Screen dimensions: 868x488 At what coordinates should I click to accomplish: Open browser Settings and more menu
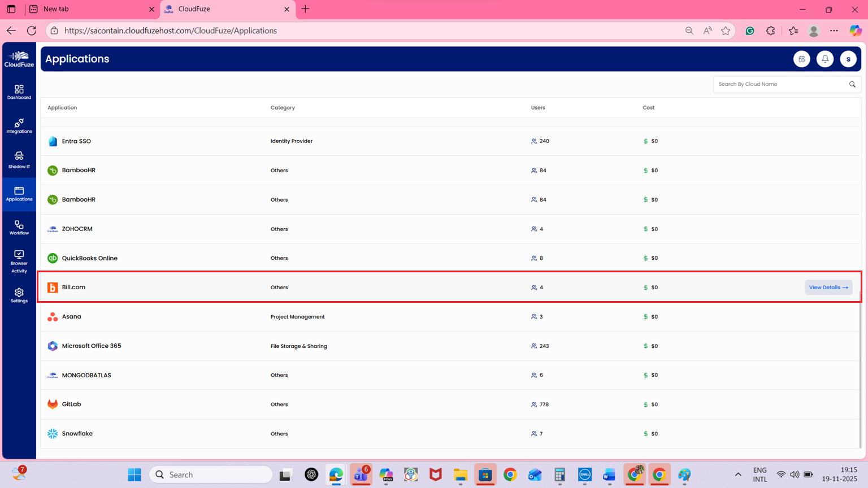pyautogui.click(x=834, y=30)
